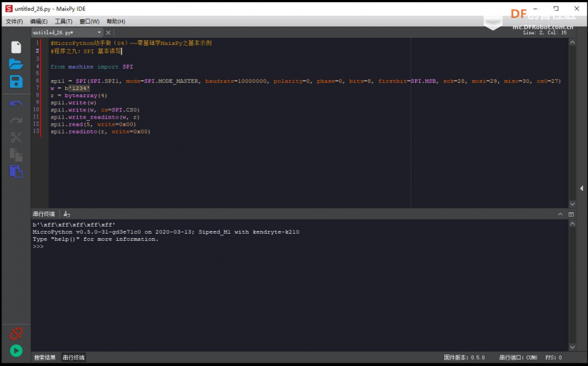Collapse the serial terminal panel with the up arrow

pos(560,214)
